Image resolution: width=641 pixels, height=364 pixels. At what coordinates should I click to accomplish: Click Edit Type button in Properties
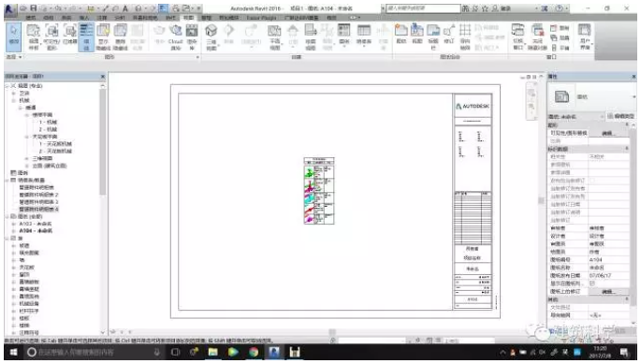pyautogui.click(x=620, y=117)
